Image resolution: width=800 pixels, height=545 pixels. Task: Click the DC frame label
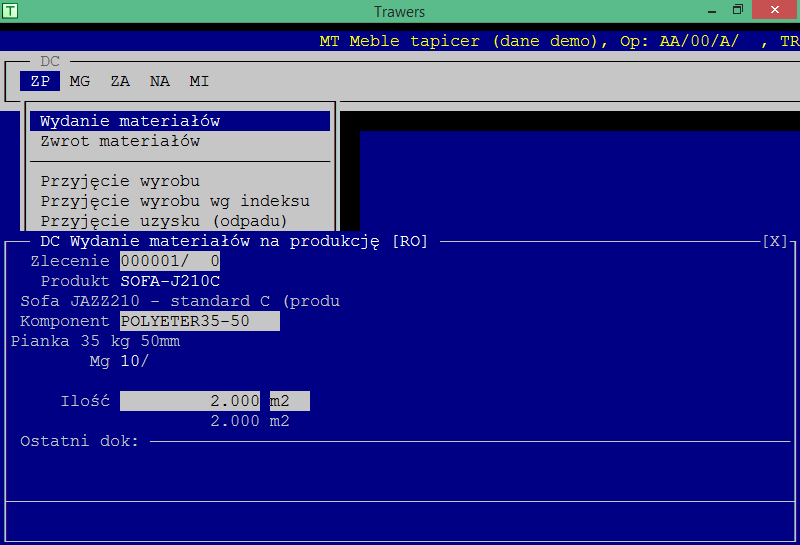click(x=50, y=61)
